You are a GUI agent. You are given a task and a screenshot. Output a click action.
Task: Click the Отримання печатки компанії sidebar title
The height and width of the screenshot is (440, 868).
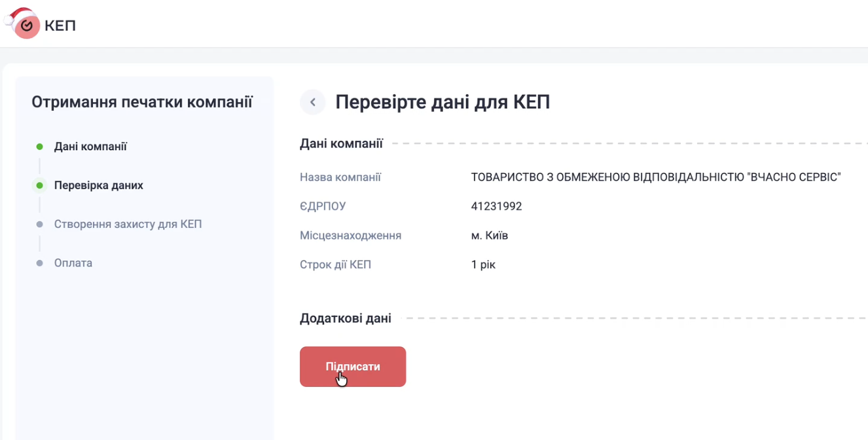pos(142,102)
